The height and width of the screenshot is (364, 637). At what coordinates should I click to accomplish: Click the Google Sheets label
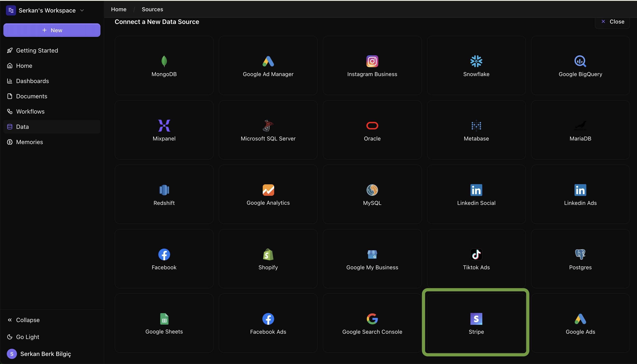pyautogui.click(x=164, y=332)
